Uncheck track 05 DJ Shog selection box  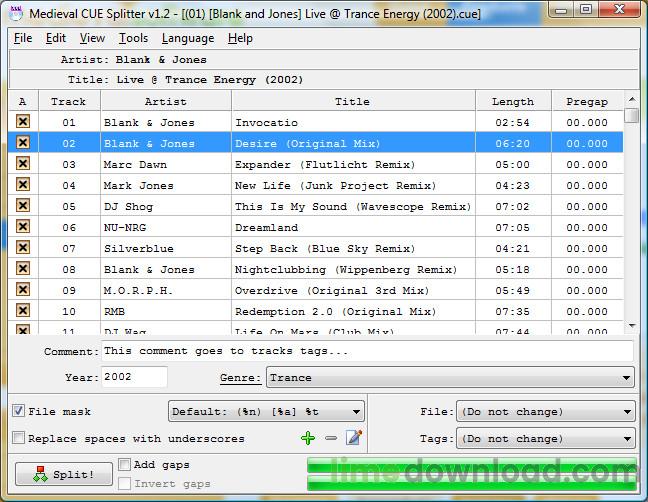[x=22, y=206]
